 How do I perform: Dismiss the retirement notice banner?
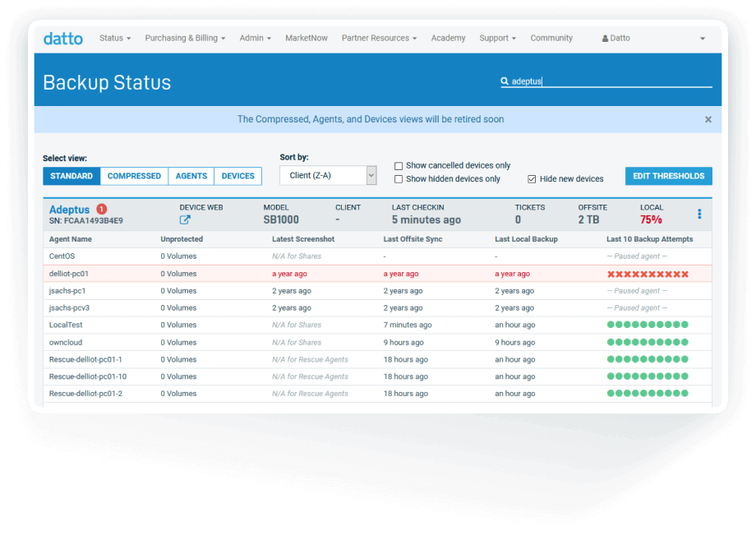708,119
